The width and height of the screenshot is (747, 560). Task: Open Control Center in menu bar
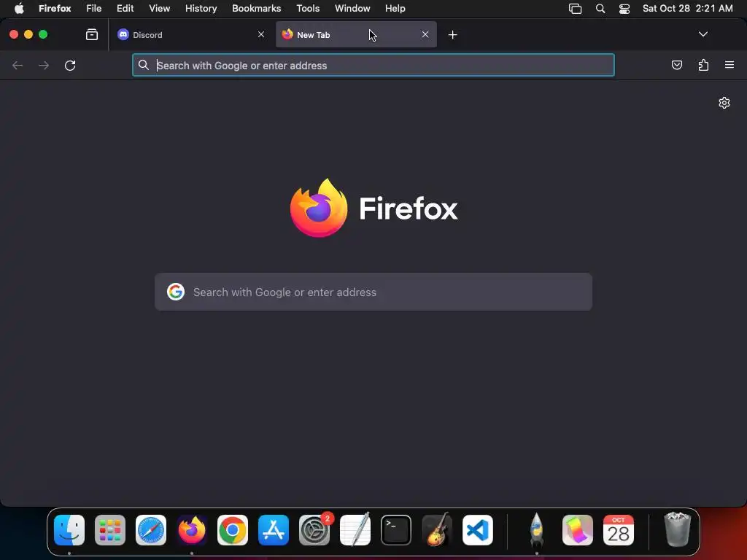tap(624, 9)
